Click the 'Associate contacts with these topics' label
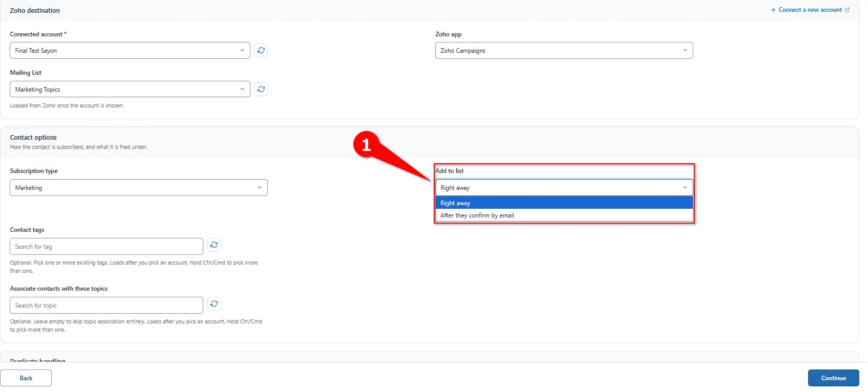 59,289
